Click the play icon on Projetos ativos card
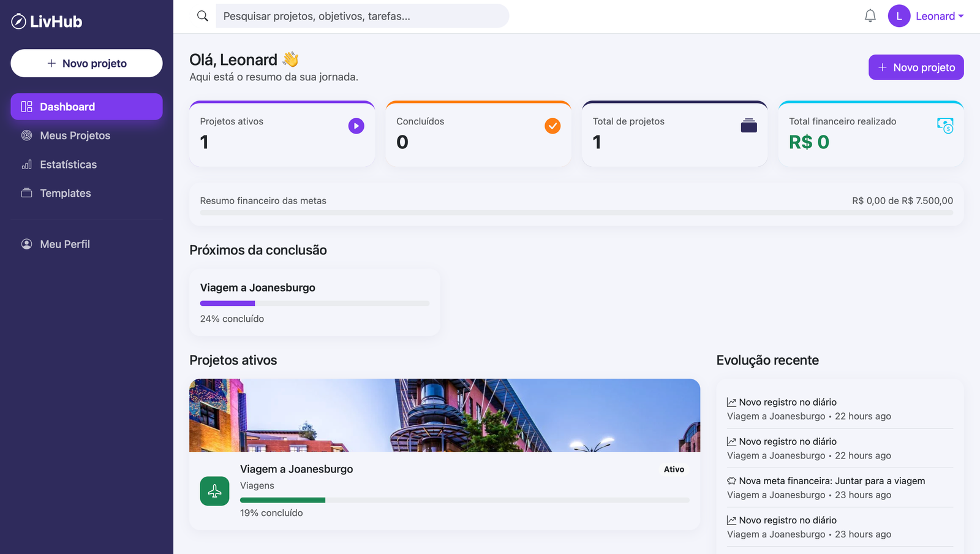The image size is (980, 554). point(356,126)
